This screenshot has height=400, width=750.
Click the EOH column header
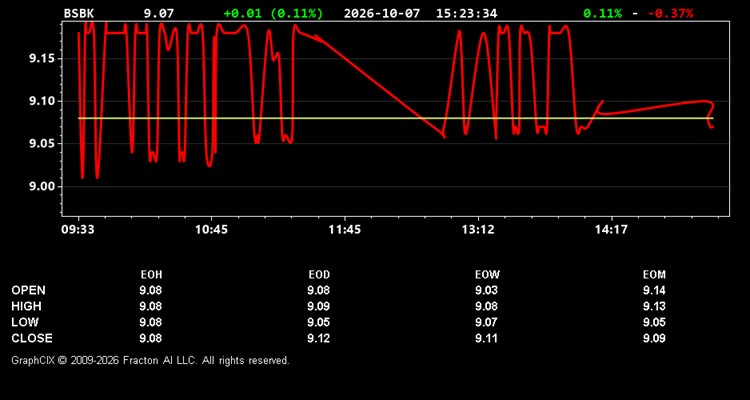click(x=151, y=275)
